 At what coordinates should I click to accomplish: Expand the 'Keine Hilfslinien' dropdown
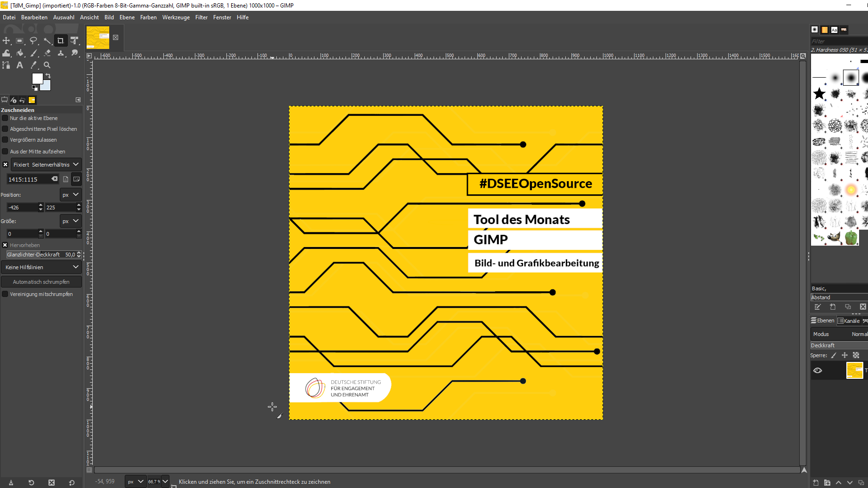click(x=41, y=267)
